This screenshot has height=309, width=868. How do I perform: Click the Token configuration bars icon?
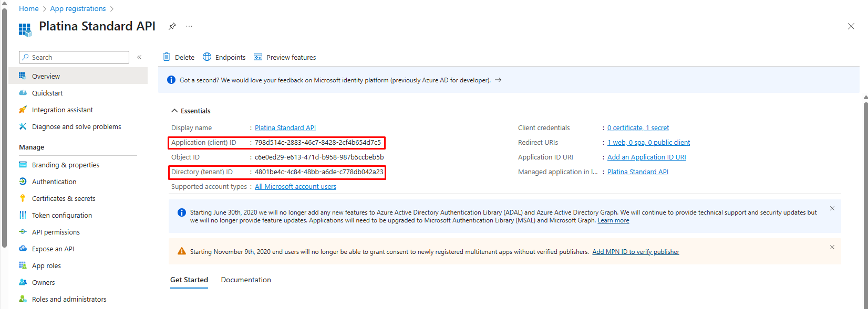point(23,215)
